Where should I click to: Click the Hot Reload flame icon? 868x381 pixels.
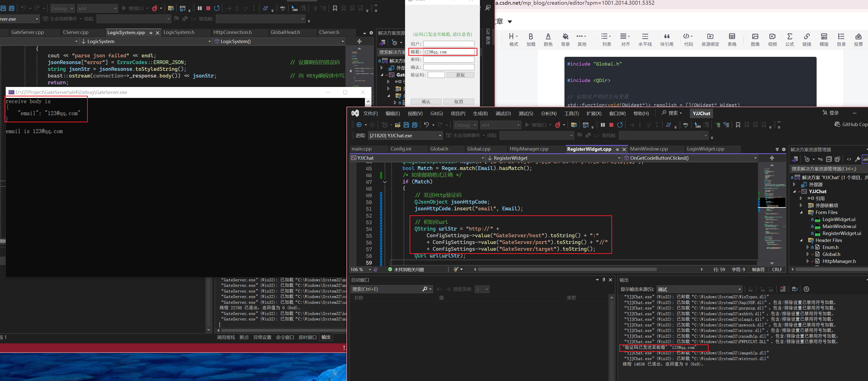558,125
